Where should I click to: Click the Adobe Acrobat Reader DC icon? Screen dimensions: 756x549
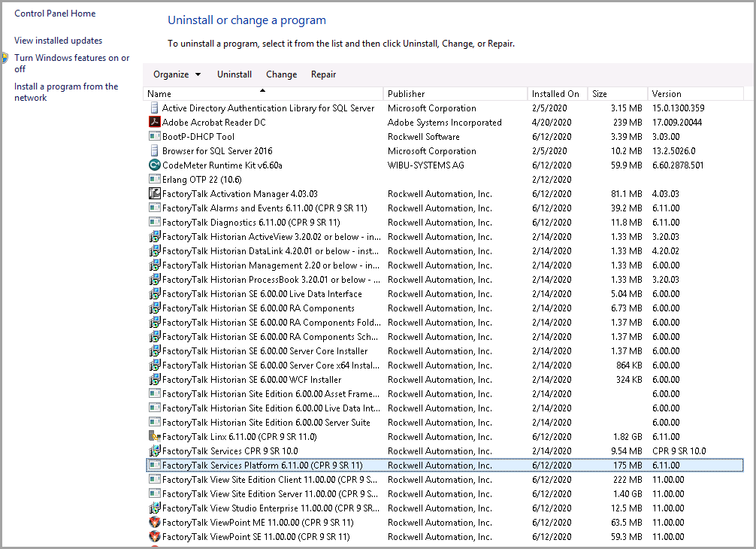pos(154,122)
